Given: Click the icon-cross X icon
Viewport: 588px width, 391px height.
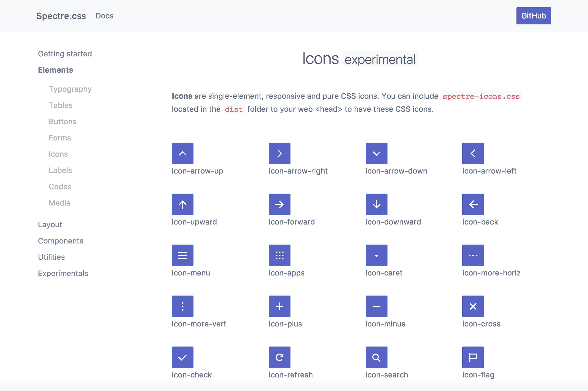Looking at the screenshot, I should click(x=473, y=306).
